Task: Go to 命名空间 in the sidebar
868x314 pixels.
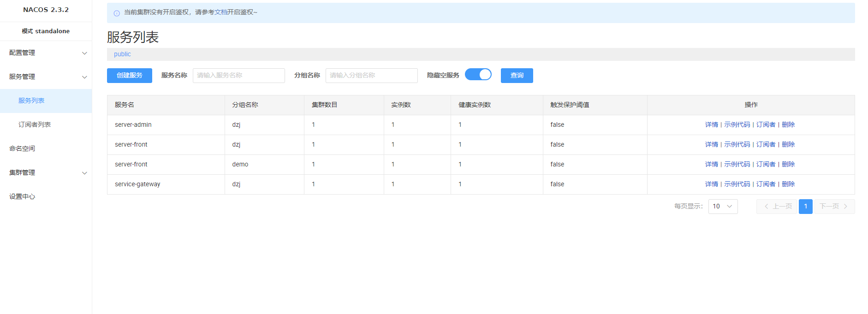Action: (22, 149)
